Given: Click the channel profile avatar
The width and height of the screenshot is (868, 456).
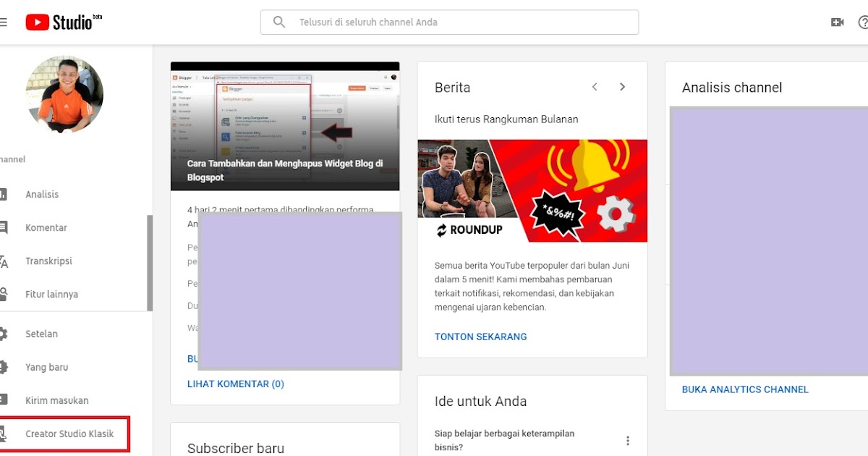Looking at the screenshot, I should coord(65,94).
